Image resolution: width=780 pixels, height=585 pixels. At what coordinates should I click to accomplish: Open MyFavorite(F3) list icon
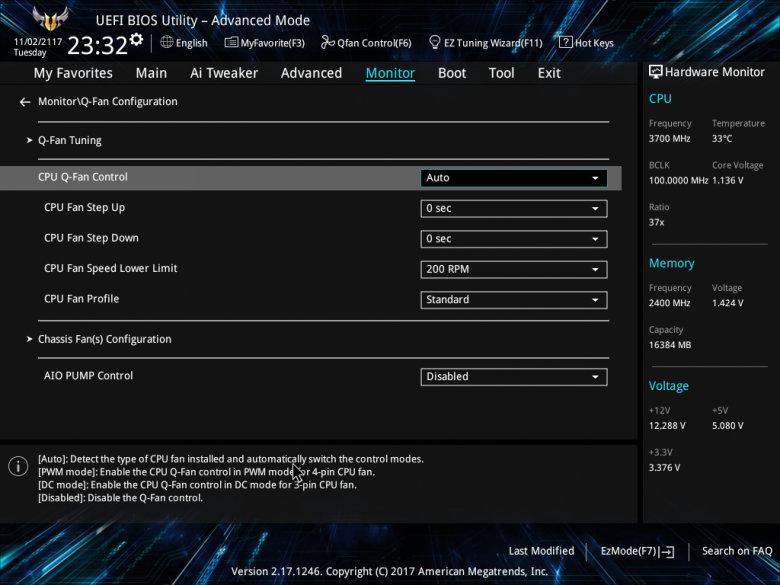[231, 43]
